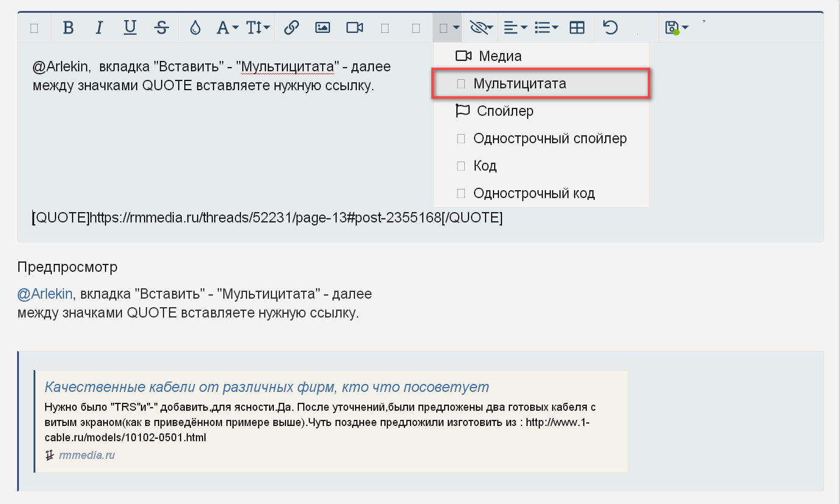Screen dimensions: 840x504
Task: Click the insert video camera icon
Action: (354, 27)
